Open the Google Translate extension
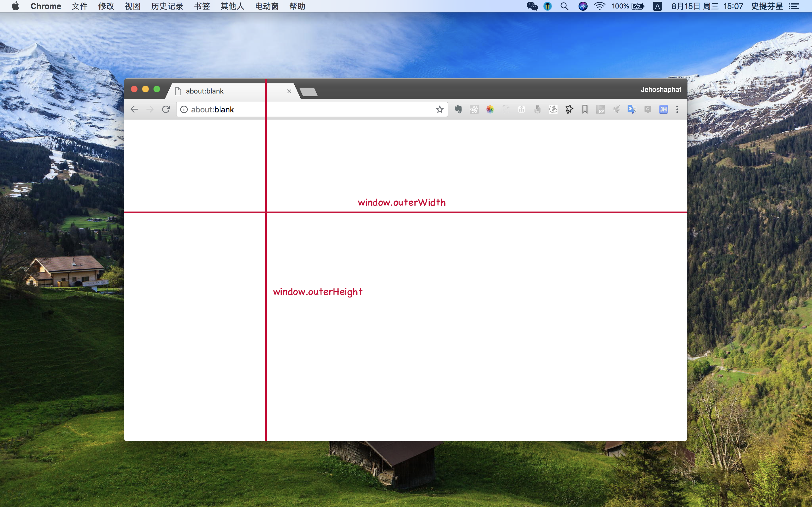Viewport: 812px width, 507px height. click(632, 109)
